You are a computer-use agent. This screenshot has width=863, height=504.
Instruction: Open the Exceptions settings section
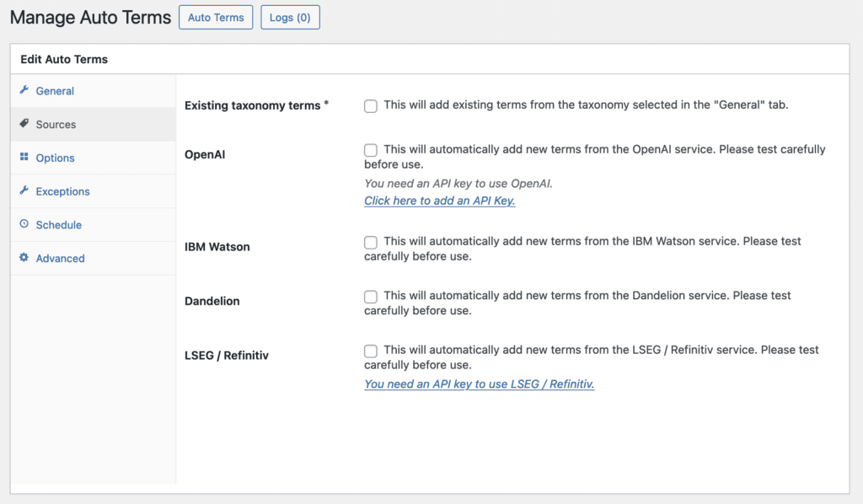click(x=62, y=191)
